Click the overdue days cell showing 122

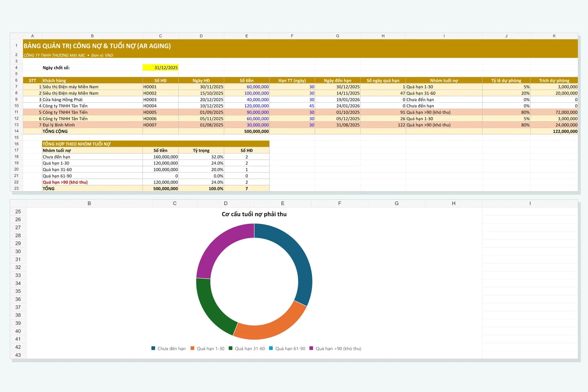(x=383, y=125)
